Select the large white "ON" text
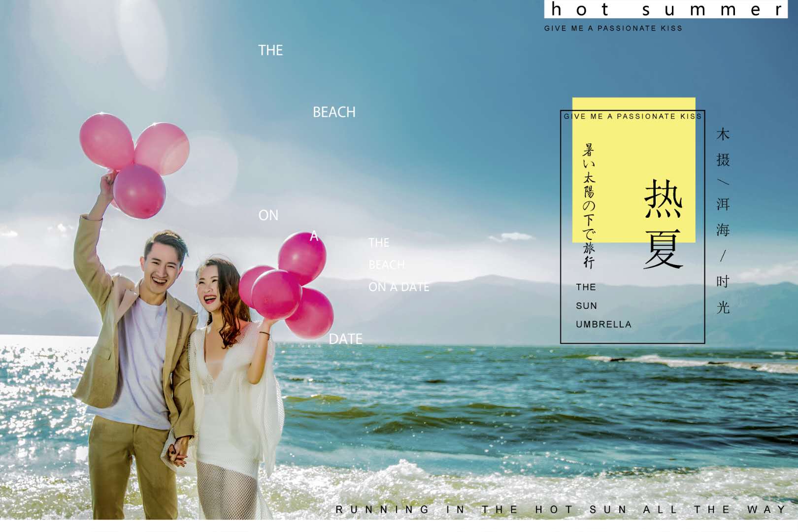798x532 pixels. click(268, 216)
